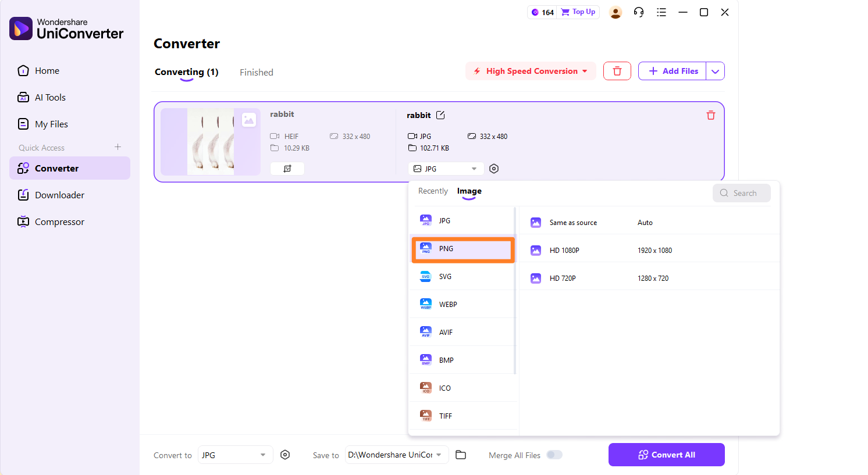Click the Convert All button
This screenshot has height=475, width=868.
(x=666, y=455)
